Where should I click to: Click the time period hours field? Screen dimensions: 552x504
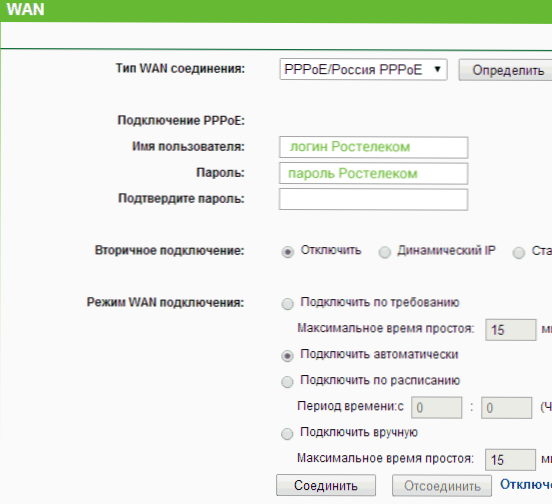coord(437,408)
